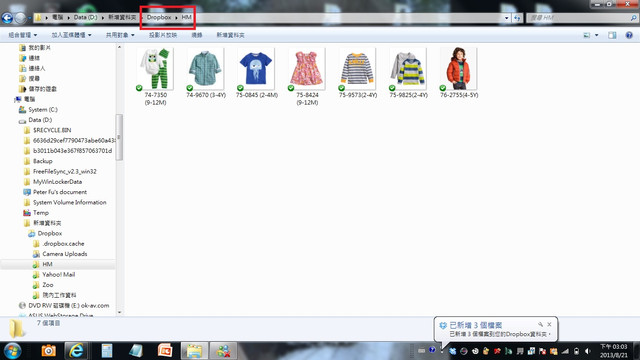
Task: Click the Back navigation arrow button
Action: [x=7, y=18]
